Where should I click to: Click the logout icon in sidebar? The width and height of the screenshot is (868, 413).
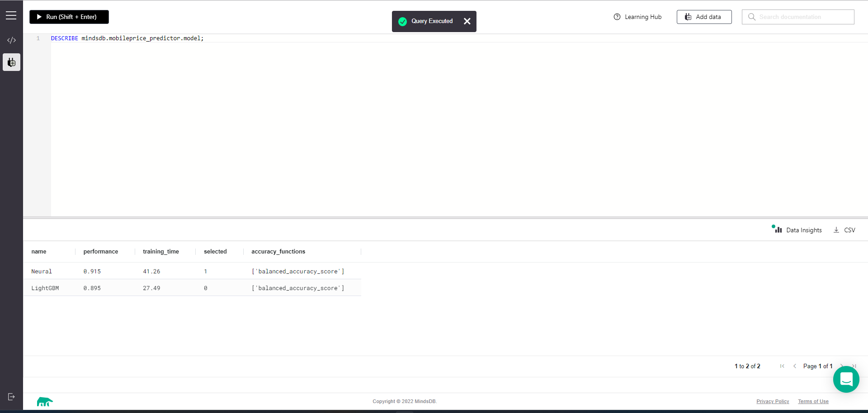click(x=11, y=397)
